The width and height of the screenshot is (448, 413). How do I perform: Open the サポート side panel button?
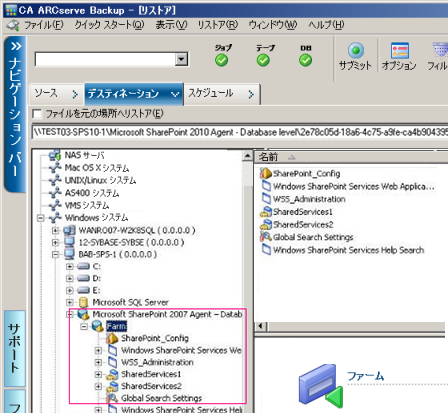(15, 348)
